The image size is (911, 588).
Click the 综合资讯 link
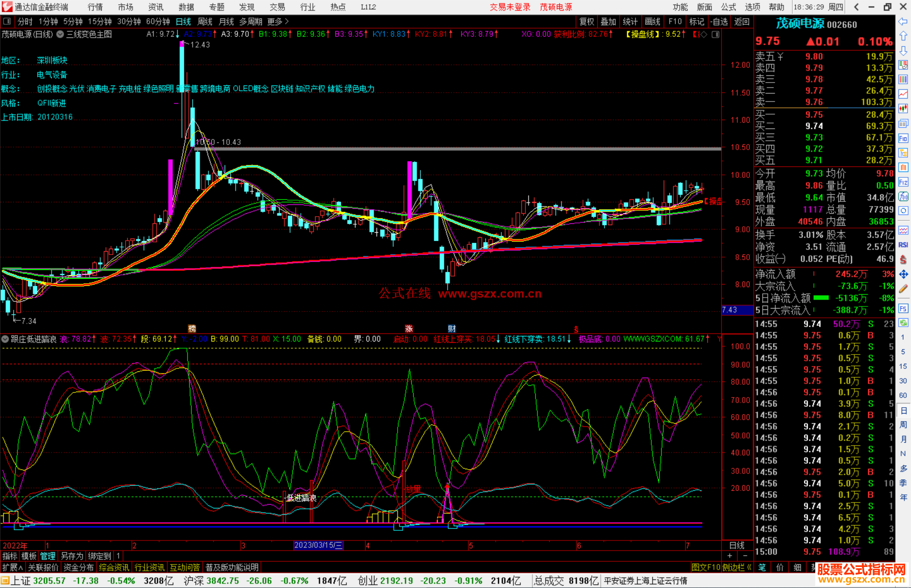coord(114,567)
